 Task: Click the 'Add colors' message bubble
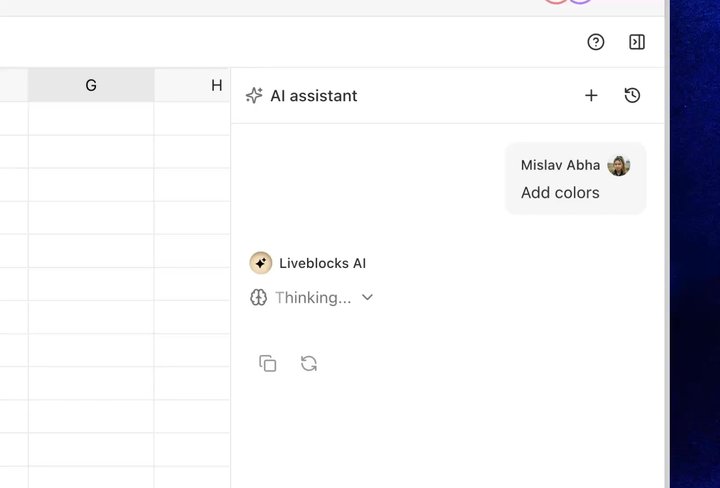tap(576, 179)
